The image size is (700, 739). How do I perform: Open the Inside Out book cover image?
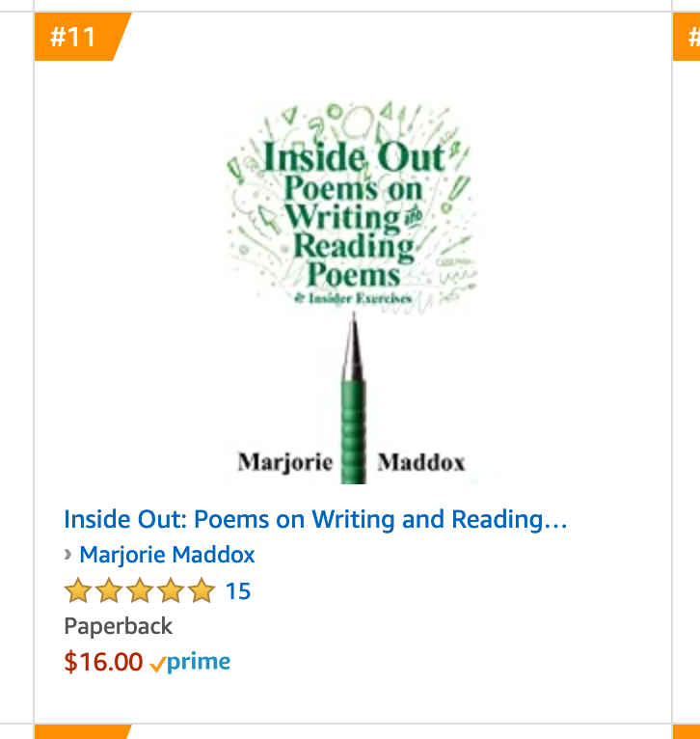(x=351, y=289)
